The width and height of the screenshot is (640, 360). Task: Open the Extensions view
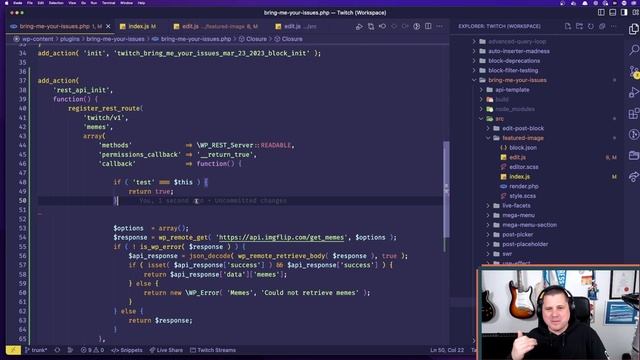633,113
